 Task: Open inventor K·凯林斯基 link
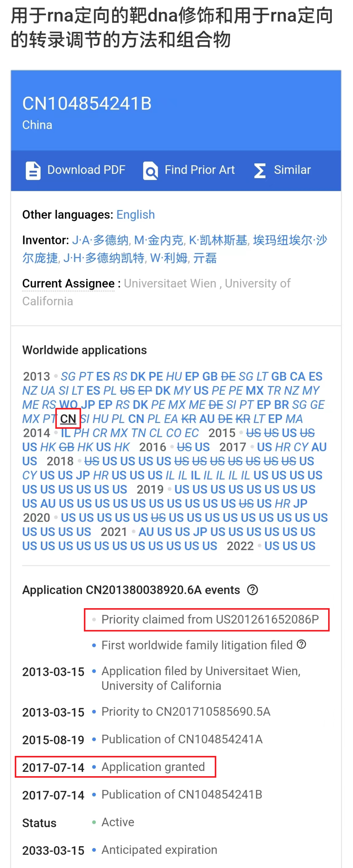tap(218, 240)
